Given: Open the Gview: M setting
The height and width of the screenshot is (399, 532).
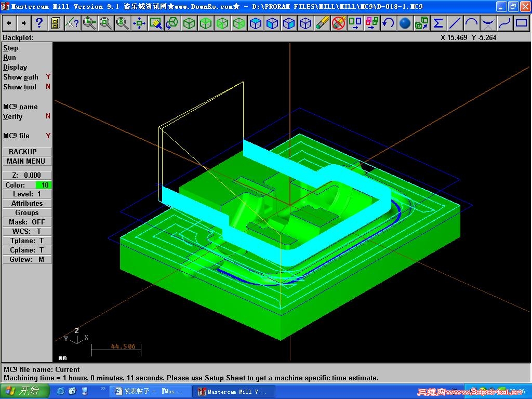Looking at the screenshot, I should pos(27,259).
